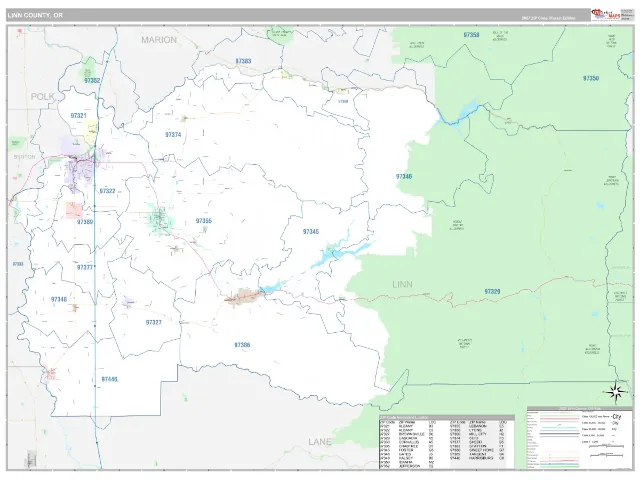Click the TANGENT row in ZIP index

point(478,454)
